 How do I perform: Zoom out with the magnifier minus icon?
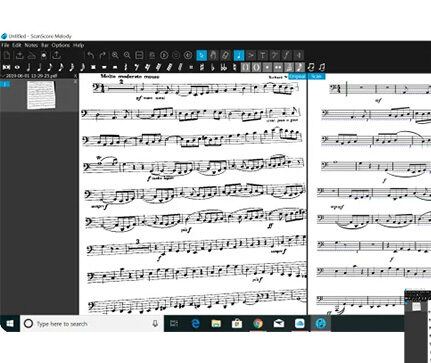(x=127, y=55)
